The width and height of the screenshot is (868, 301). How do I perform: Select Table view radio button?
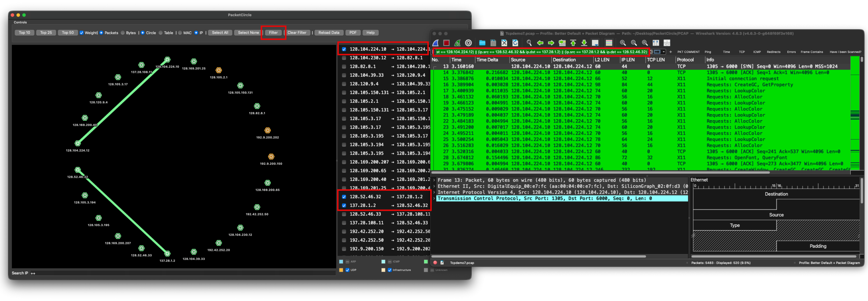pyautogui.click(x=161, y=33)
